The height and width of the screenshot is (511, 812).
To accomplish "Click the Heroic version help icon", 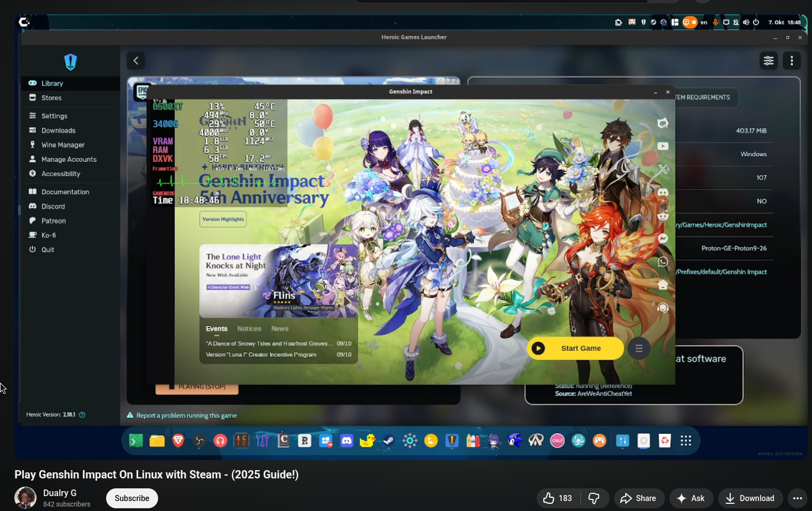I will pyautogui.click(x=82, y=415).
